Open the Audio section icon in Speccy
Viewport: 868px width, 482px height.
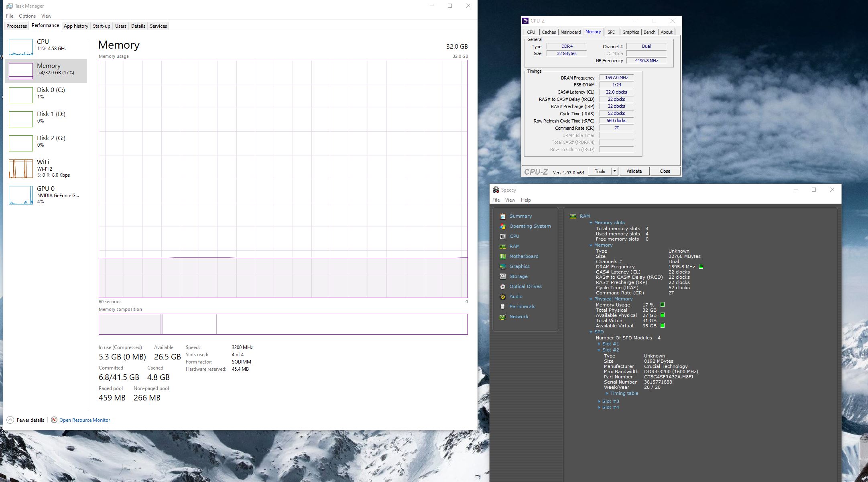[x=502, y=296]
